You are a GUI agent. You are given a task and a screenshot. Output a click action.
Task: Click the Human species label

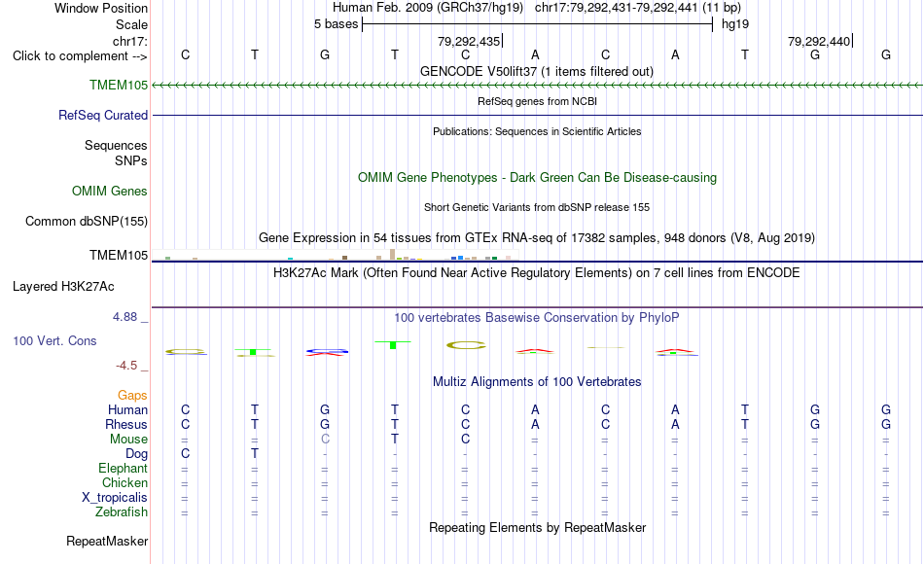(x=127, y=409)
